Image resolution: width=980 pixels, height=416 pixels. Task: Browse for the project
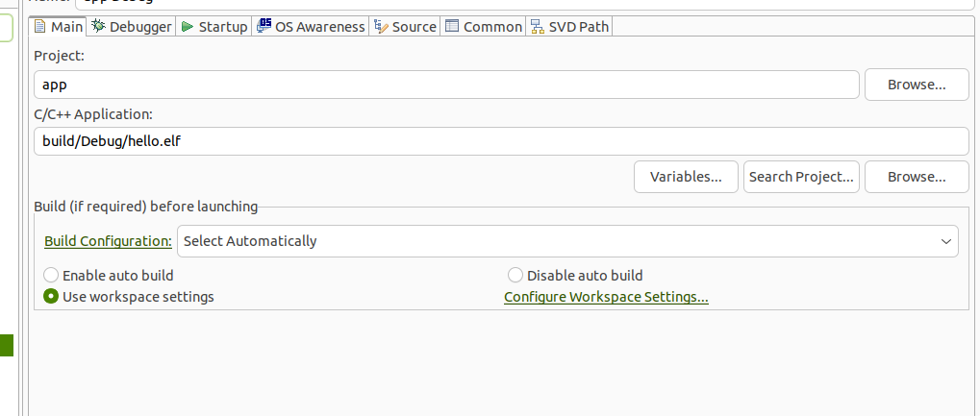click(x=917, y=85)
